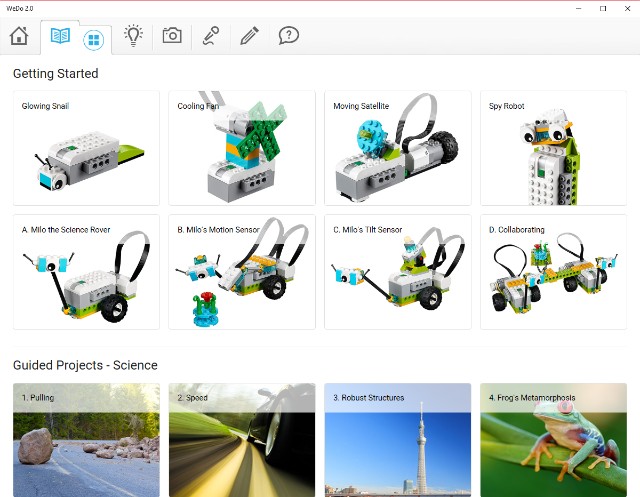Viewport: 640px width, 497px height.
Task: Select the pencil documentation tool
Action: 250,36
